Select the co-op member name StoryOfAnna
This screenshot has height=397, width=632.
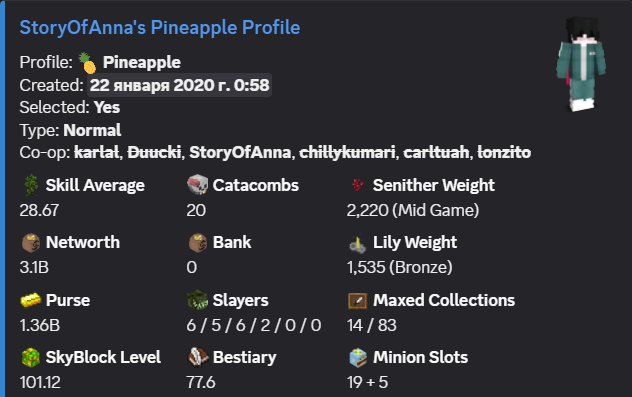(240, 152)
